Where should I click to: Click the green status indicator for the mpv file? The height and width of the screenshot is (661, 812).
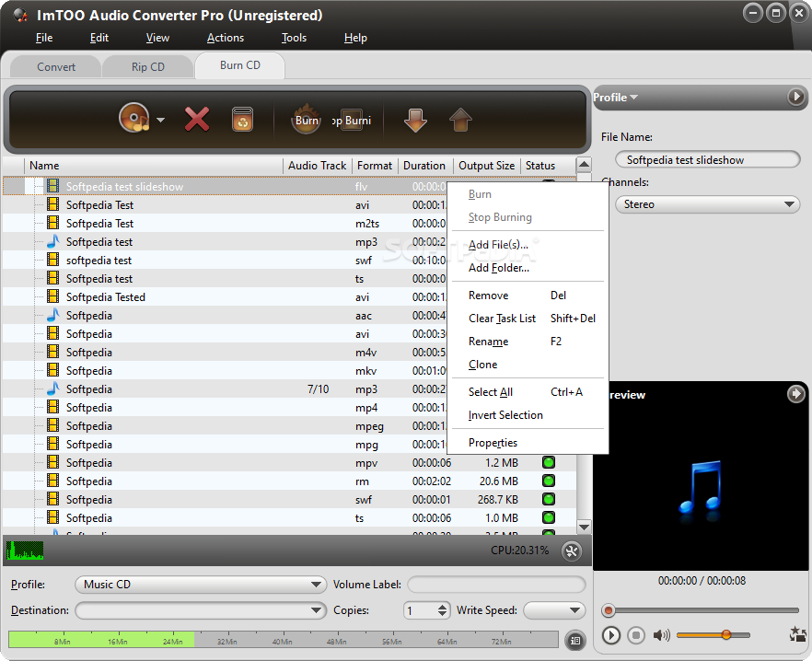click(x=549, y=462)
